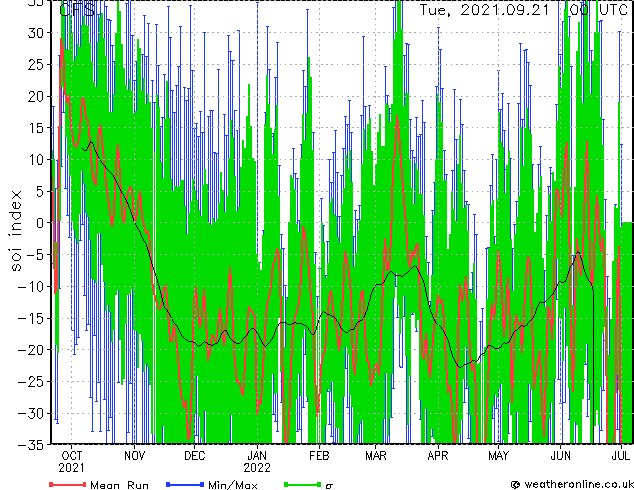This screenshot has width=634, height=490.
Task: Click the sigma symbol legend label
Action: 329,486
